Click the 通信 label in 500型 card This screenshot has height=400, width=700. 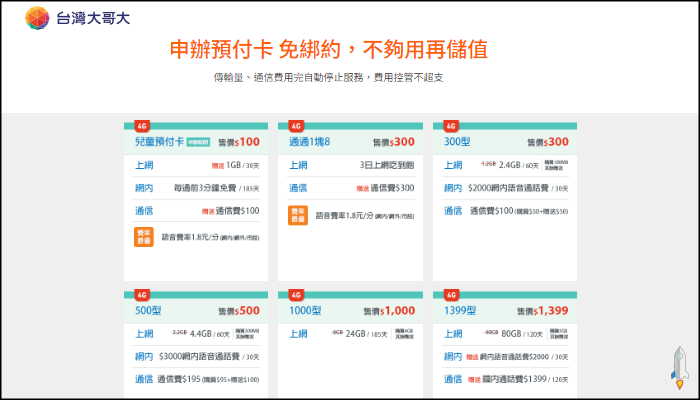144,379
